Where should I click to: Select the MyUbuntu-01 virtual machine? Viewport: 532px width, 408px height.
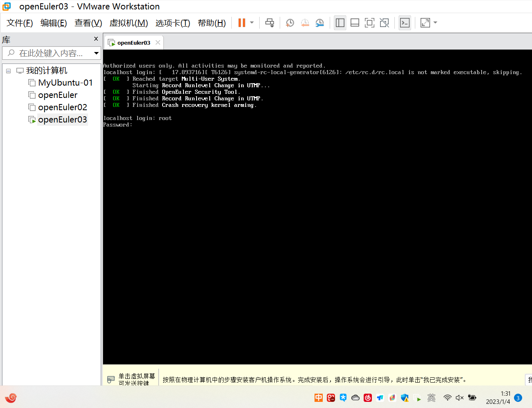65,83
